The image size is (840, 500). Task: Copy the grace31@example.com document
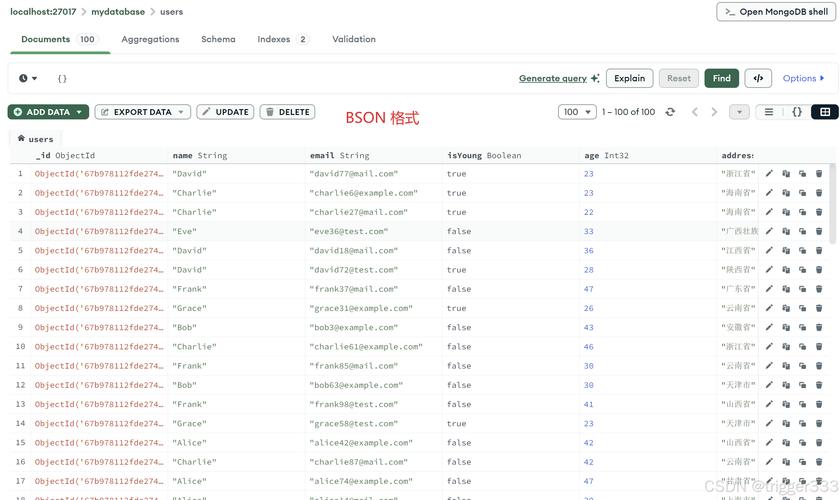click(786, 308)
